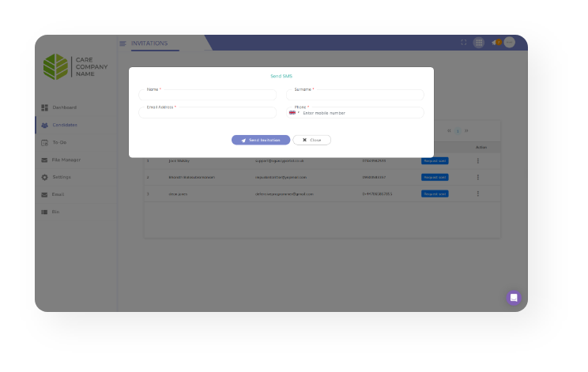Open the UK flag country code dropdown
The height and width of the screenshot is (372, 588).
pos(293,113)
